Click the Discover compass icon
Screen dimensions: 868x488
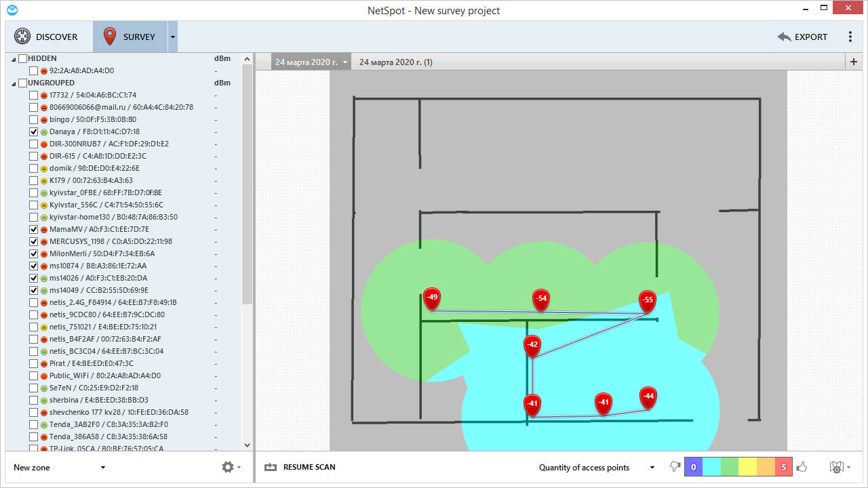(x=22, y=37)
